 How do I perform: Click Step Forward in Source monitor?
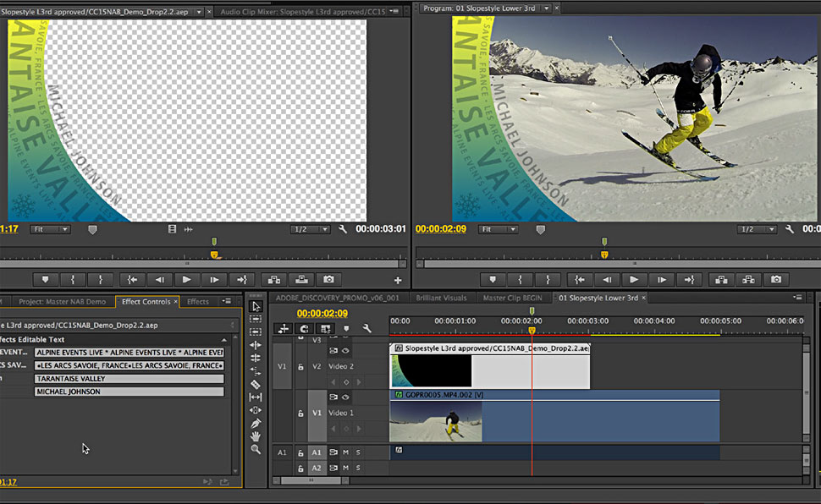(x=214, y=279)
